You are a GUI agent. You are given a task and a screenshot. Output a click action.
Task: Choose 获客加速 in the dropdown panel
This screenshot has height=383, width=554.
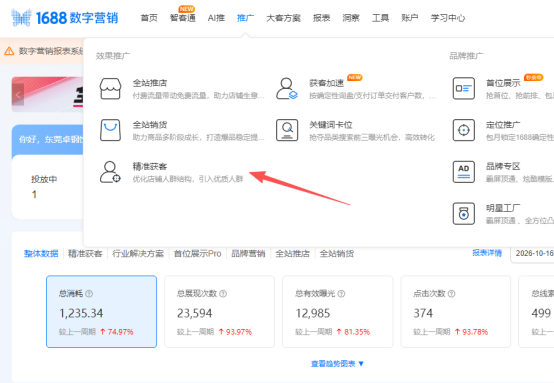point(326,83)
